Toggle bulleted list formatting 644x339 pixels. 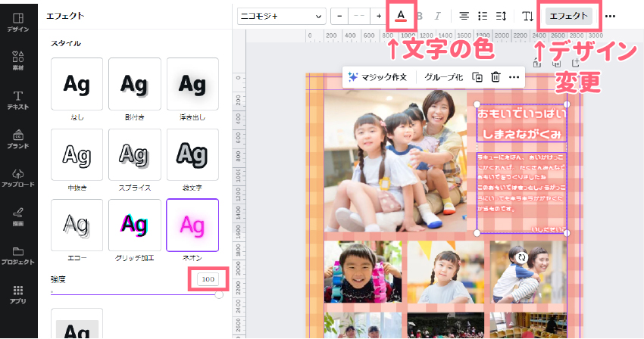pos(483,16)
